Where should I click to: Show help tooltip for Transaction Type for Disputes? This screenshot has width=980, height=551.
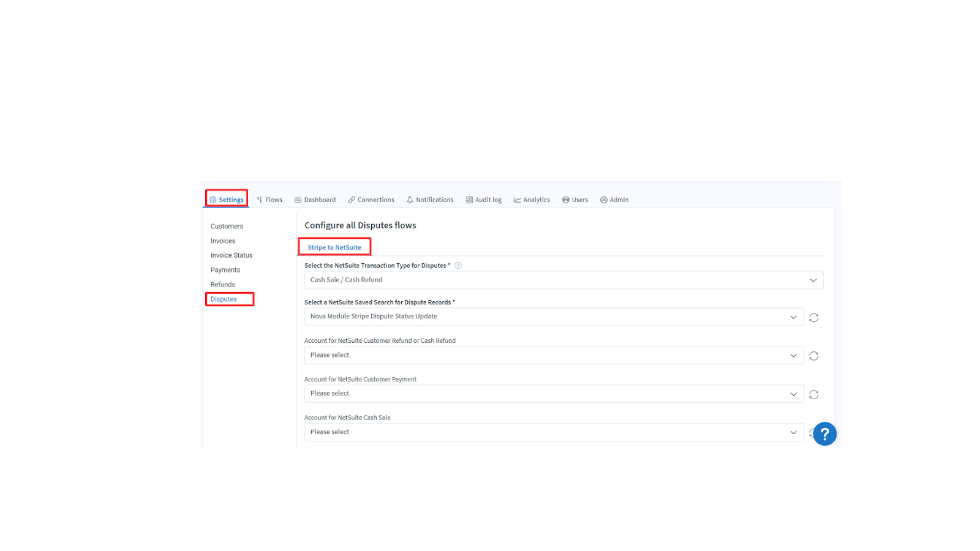click(458, 266)
